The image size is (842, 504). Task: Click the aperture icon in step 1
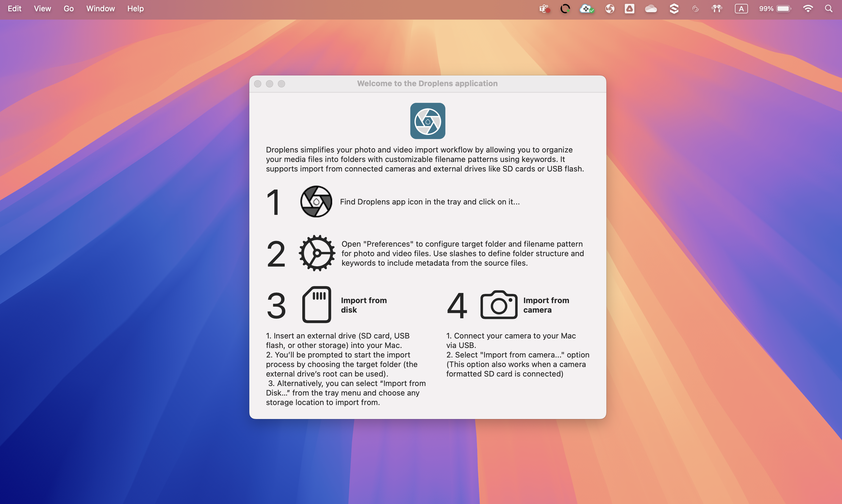point(316,201)
